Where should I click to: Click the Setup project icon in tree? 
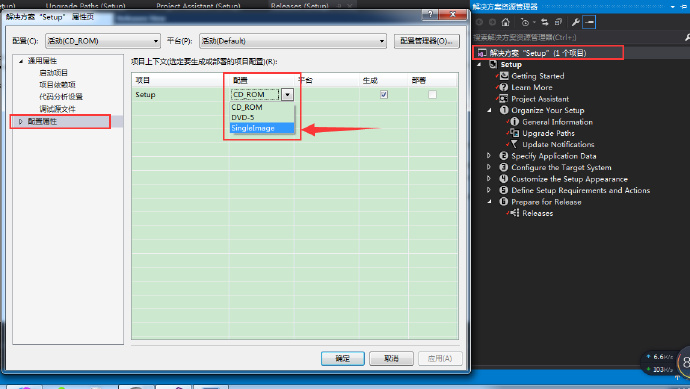tap(493, 64)
